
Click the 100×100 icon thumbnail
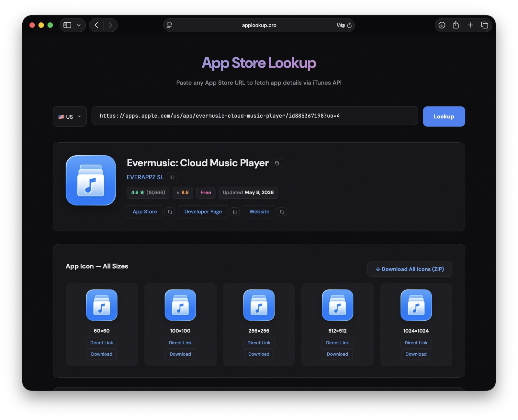tap(180, 305)
